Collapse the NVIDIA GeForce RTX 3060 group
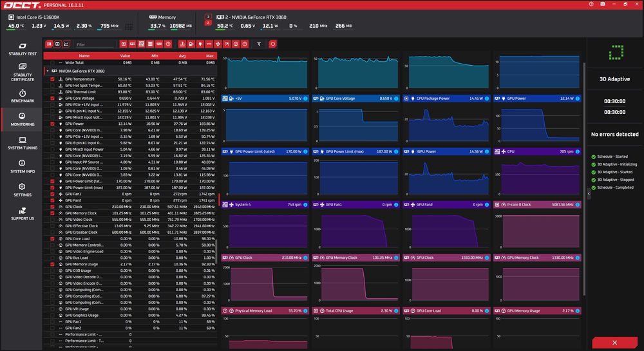Image resolution: width=644 pixels, height=351 pixels. (48, 71)
